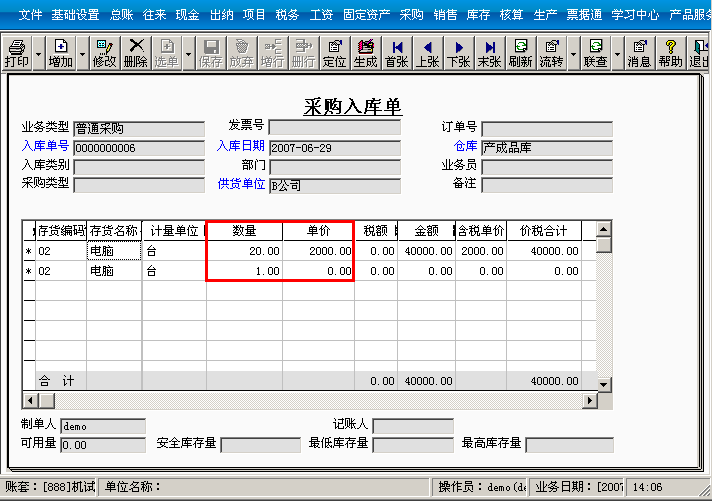Expand the dropdown arrow beside 联查

pos(618,54)
